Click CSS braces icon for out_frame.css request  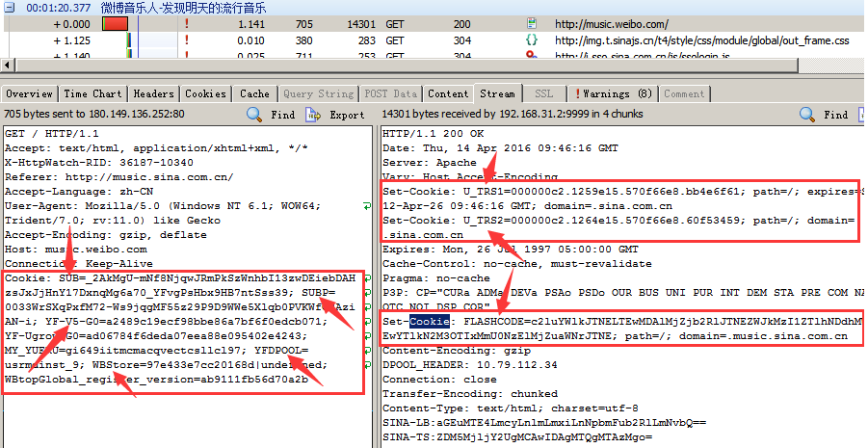coord(531,40)
